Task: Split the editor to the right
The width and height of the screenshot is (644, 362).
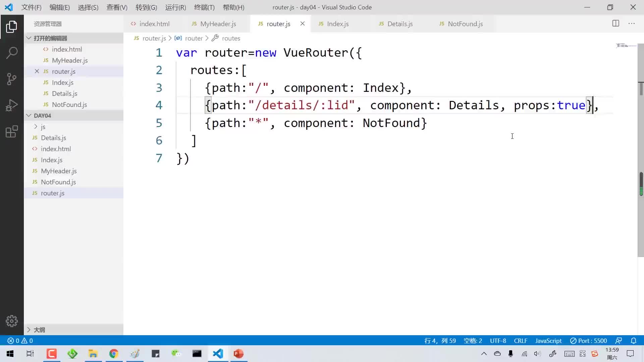Action: coord(615,23)
